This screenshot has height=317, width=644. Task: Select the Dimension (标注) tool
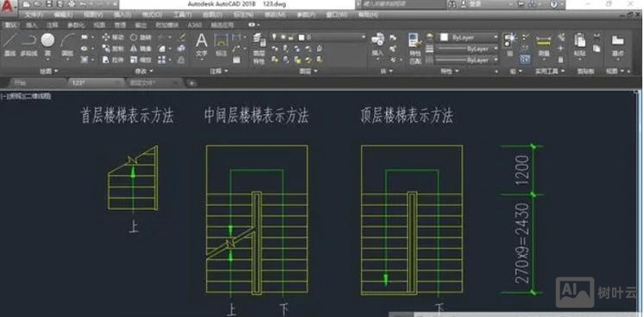coord(221,45)
